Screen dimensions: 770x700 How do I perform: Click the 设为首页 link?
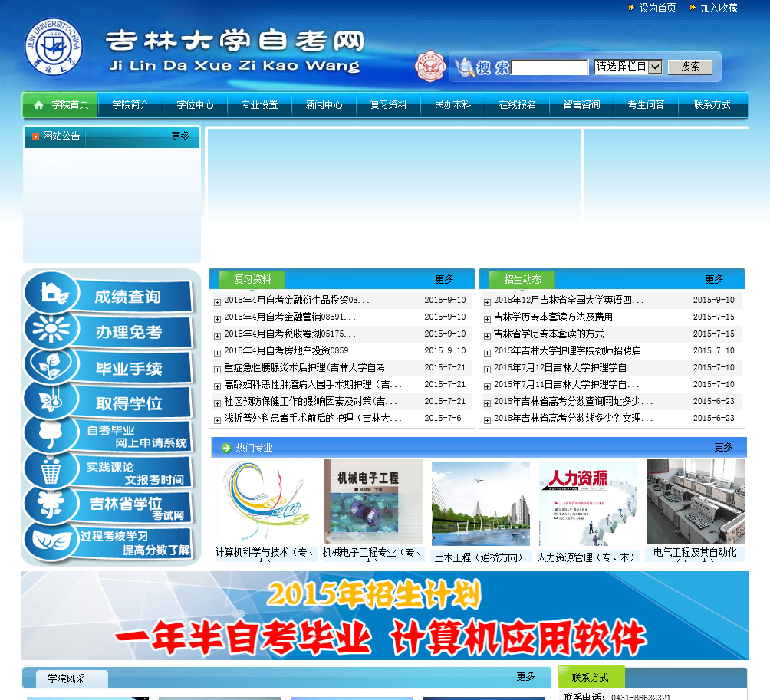[657, 8]
